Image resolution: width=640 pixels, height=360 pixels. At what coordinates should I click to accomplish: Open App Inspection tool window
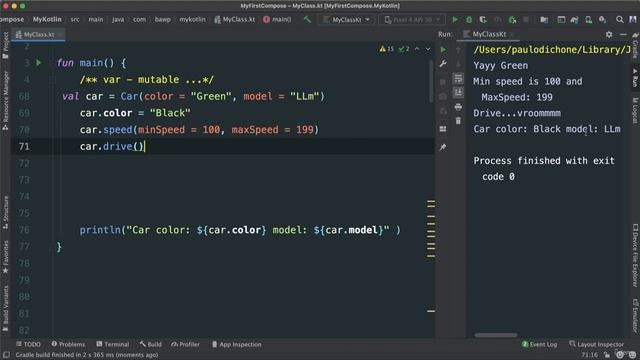coord(237,344)
